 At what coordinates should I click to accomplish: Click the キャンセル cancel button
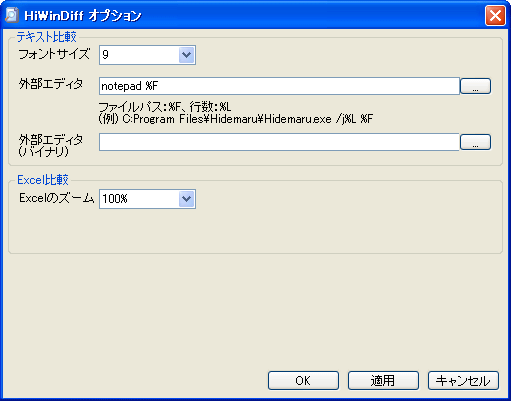(x=463, y=380)
